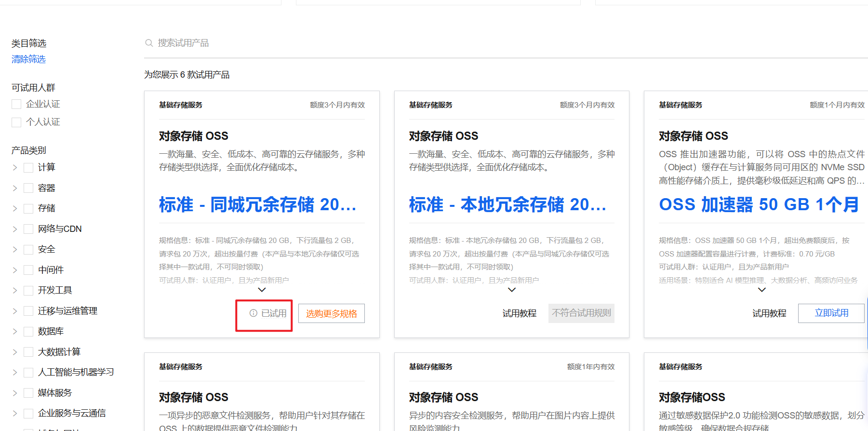The width and height of the screenshot is (868, 431).
Task: Check the 计算 category checkbox
Action: tap(28, 167)
